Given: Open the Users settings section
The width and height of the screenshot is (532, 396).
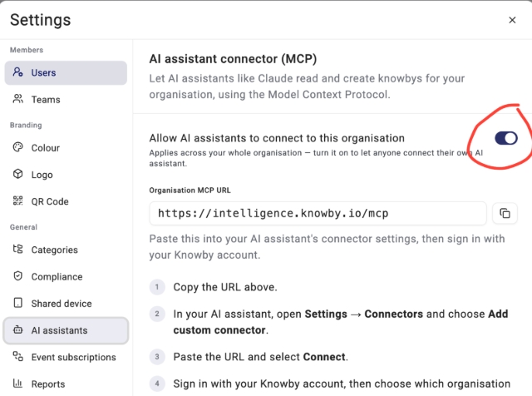Looking at the screenshot, I should pyautogui.click(x=66, y=72).
